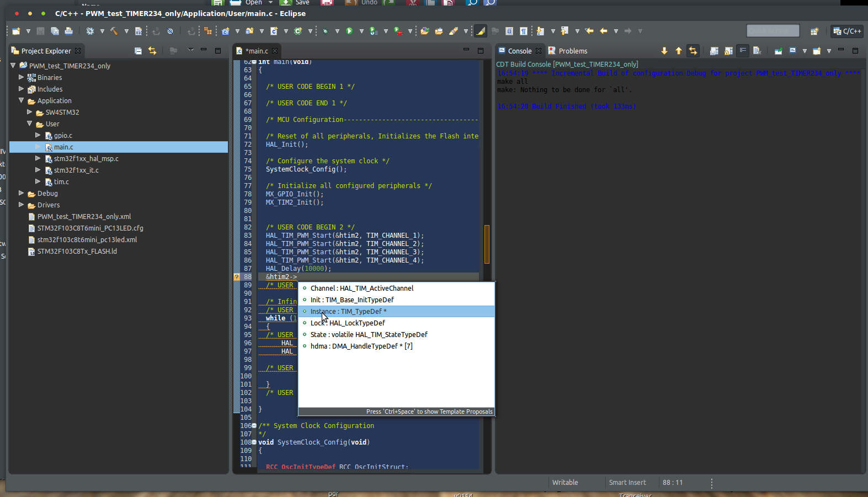The height and width of the screenshot is (497, 868).
Task: Collapse the Application folder
Action: 22,101
